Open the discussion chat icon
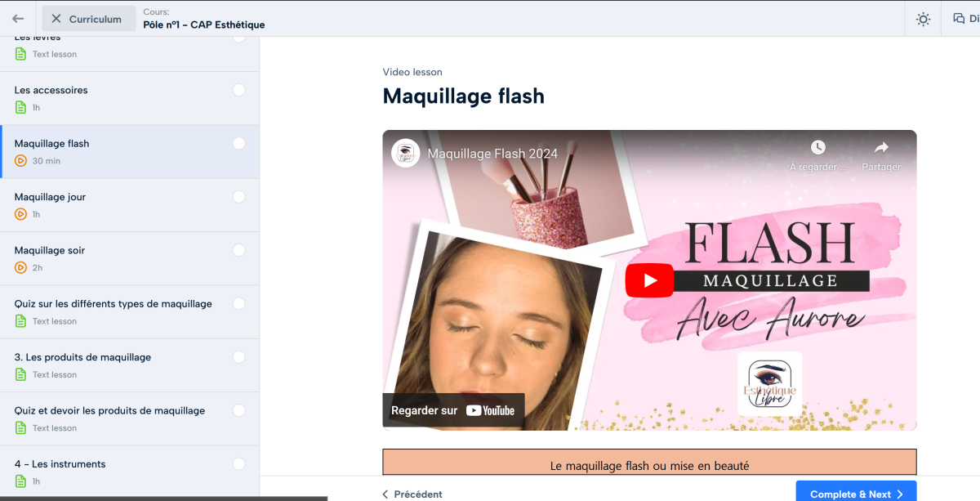 (x=959, y=19)
